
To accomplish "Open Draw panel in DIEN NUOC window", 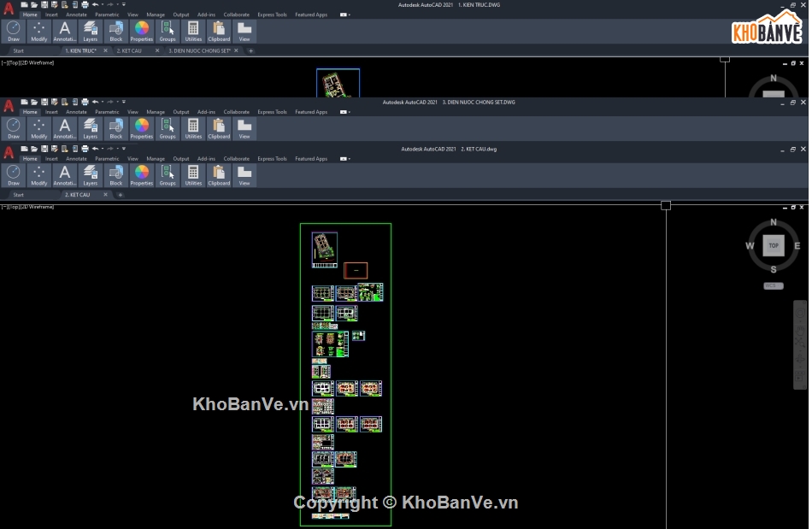I will 14,129.
